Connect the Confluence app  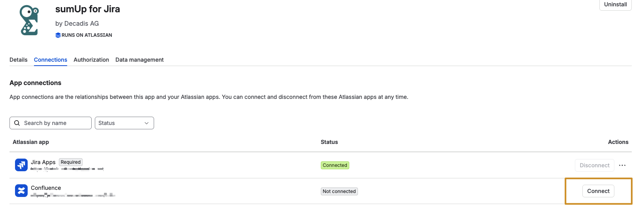(x=598, y=191)
